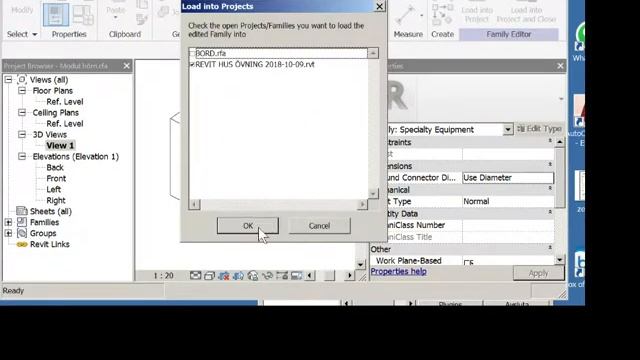The image size is (640, 360).
Task: Click temporary hide/isolate glasses icon
Action: (x=267, y=276)
